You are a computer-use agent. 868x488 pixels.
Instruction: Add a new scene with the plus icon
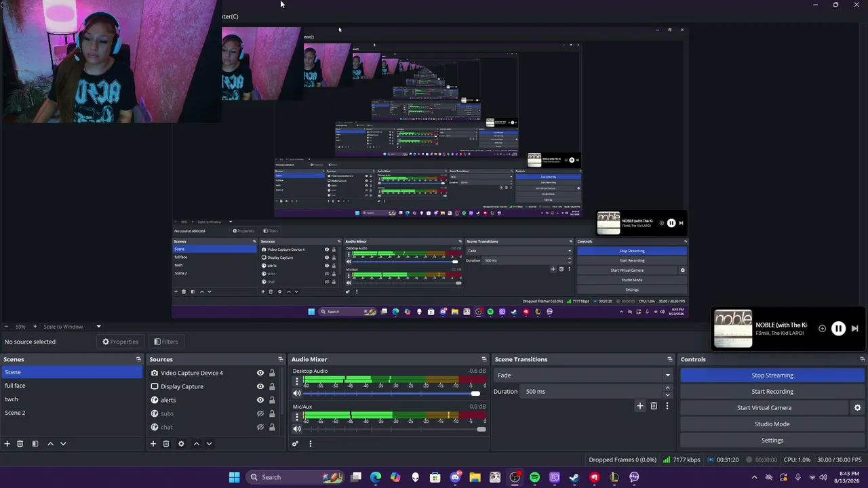point(7,444)
